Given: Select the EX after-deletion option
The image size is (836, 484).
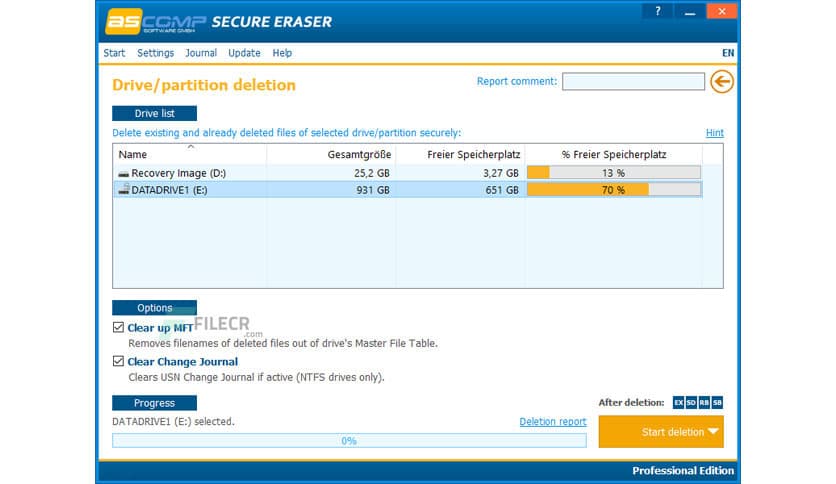Looking at the screenshot, I should point(678,402).
